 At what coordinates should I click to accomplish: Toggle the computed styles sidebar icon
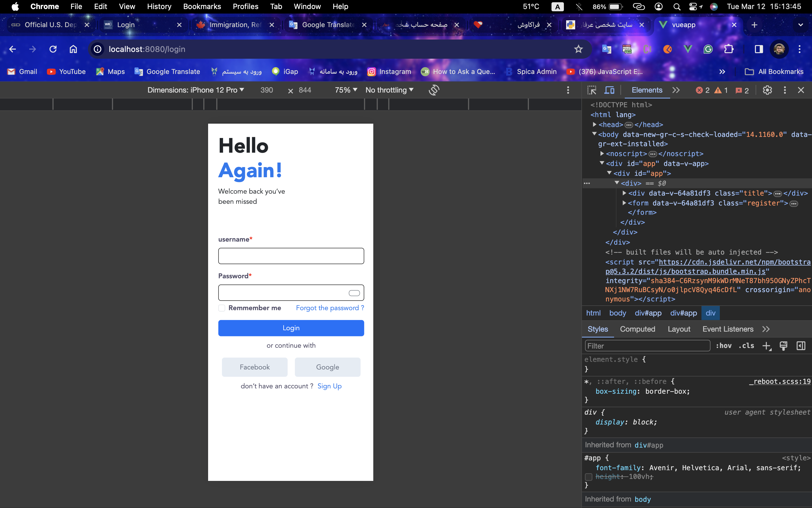point(801,346)
